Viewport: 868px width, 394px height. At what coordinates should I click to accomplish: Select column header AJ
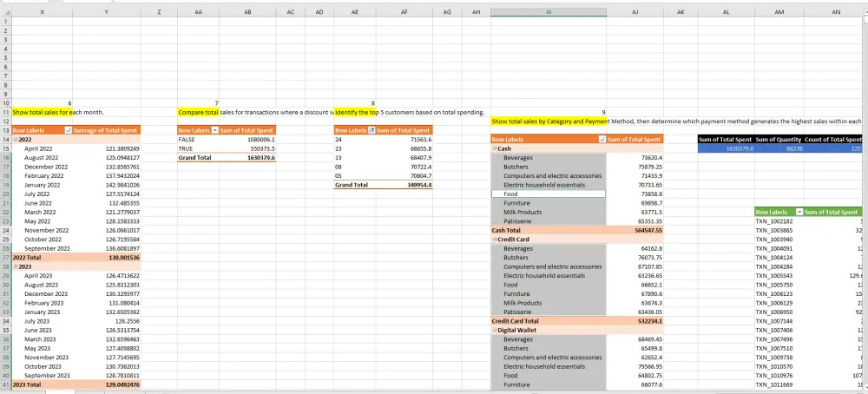tap(635, 11)
